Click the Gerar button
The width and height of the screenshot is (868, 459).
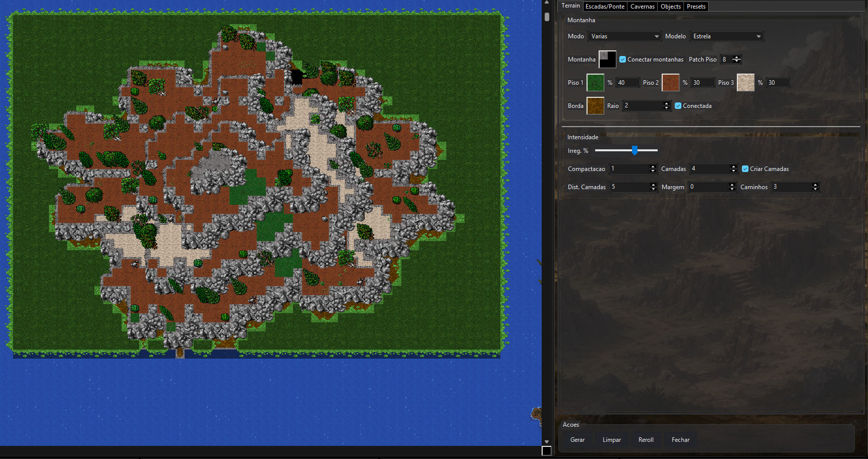(577, 440)
